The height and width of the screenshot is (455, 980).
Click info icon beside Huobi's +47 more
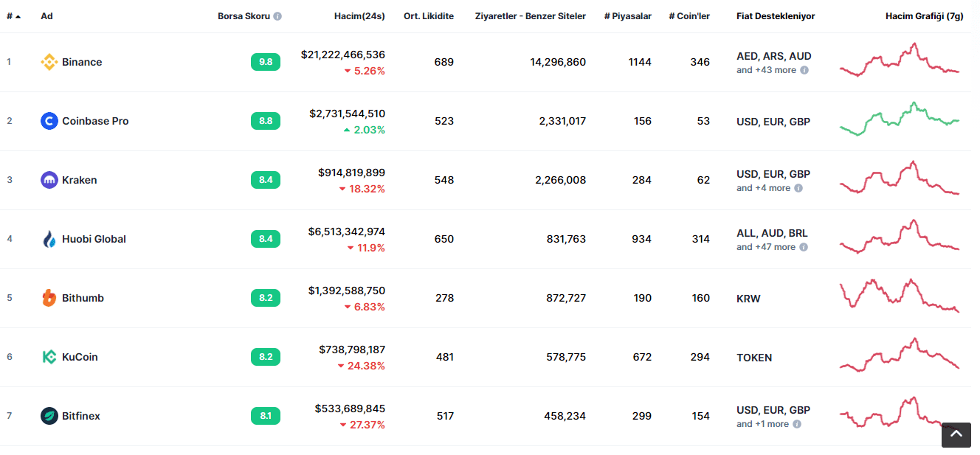pos(804,247)
